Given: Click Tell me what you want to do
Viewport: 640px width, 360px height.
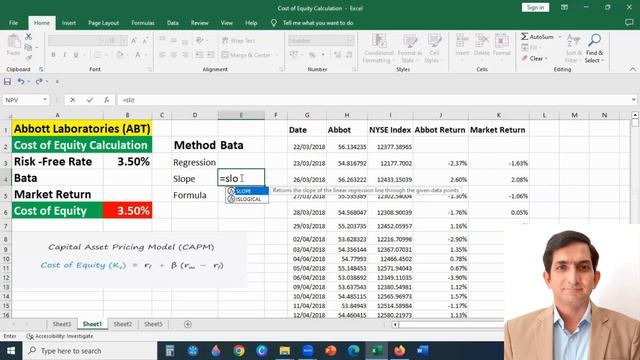Looking at the screenshot, I should (x=318, y=23).
